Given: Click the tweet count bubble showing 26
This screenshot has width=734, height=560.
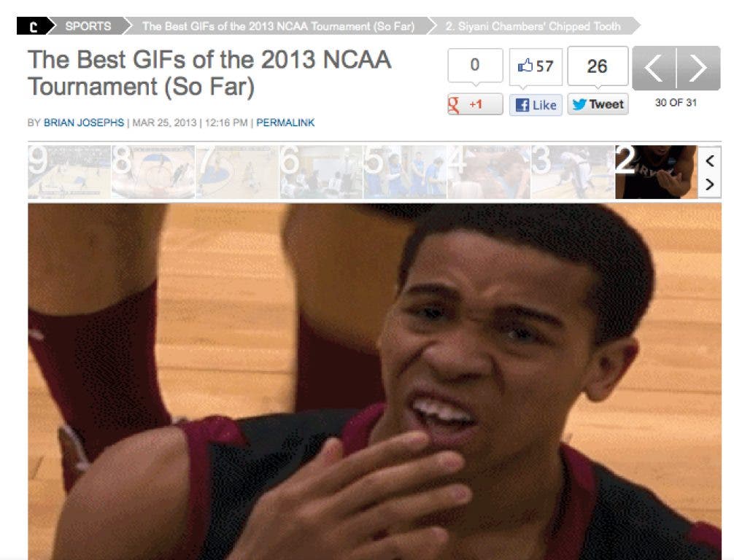Looking at the screenshot, I should 598,66.
